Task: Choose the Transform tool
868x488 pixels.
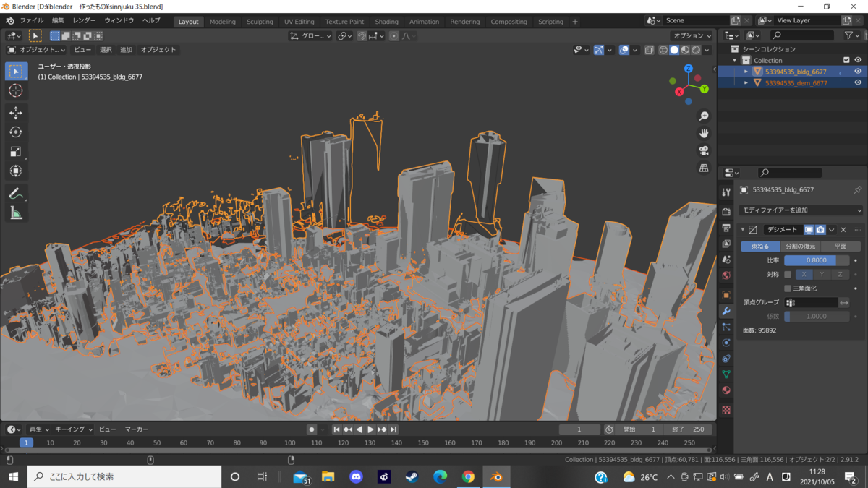Action: [16, 171]
